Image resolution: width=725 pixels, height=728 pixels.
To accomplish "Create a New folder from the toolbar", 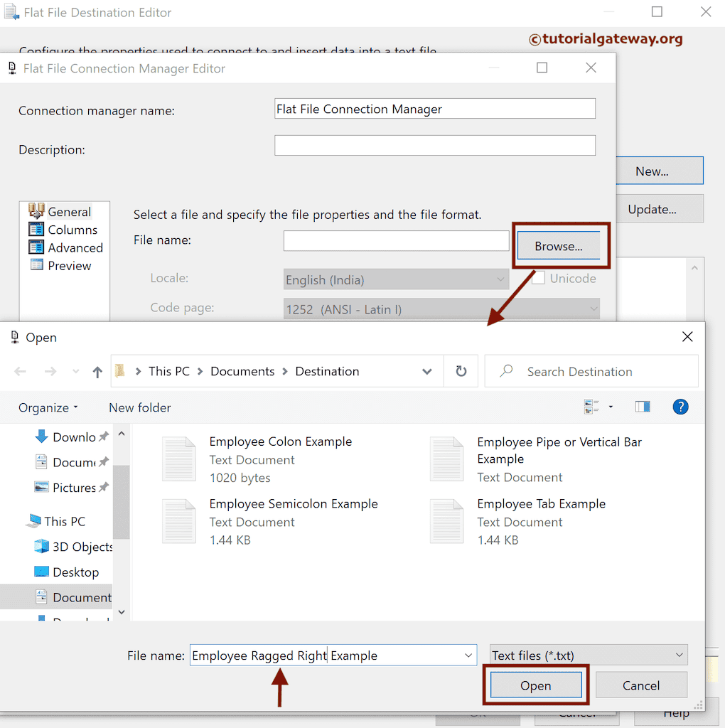I will tap(139, 407).
